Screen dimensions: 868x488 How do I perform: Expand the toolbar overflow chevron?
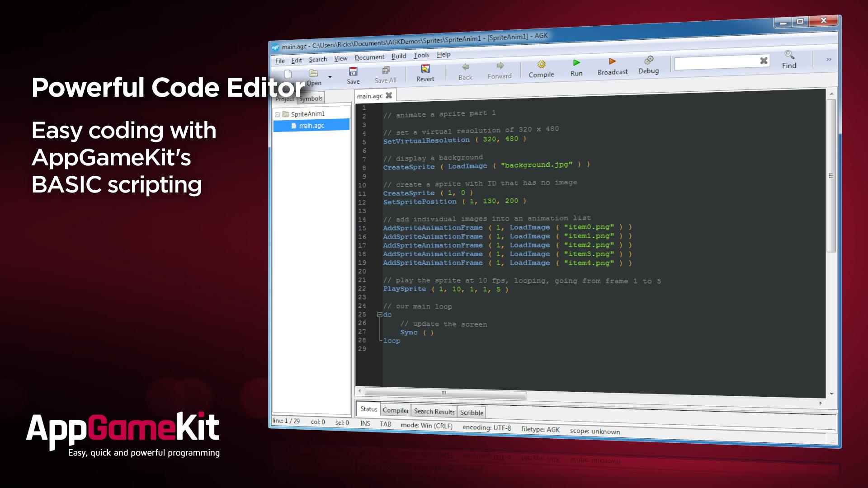click(x=829, y=59)
